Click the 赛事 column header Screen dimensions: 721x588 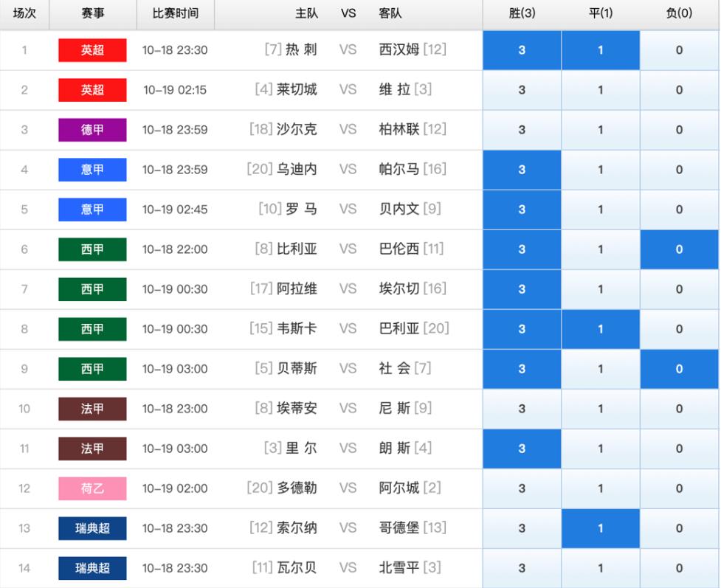click(x=93, y=13)
